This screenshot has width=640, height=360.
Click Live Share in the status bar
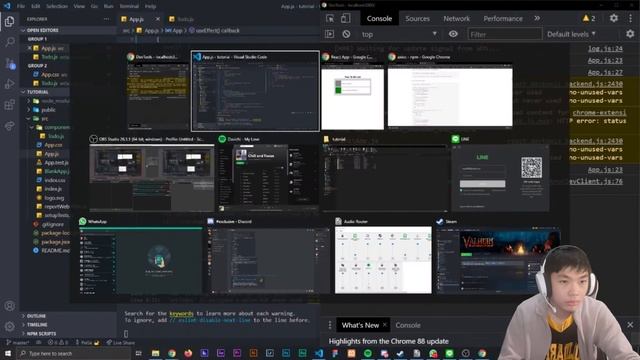120,342
